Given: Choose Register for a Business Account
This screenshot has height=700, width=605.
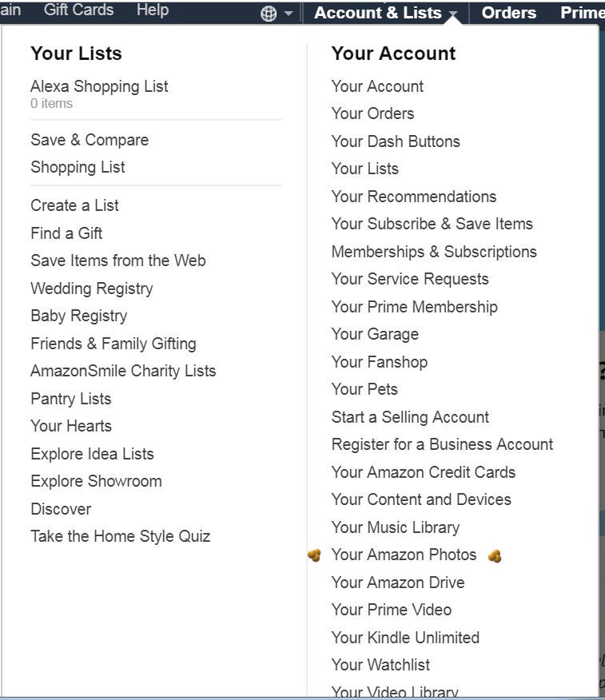Looking at the screenshot, I should click(x=442, y=444).
